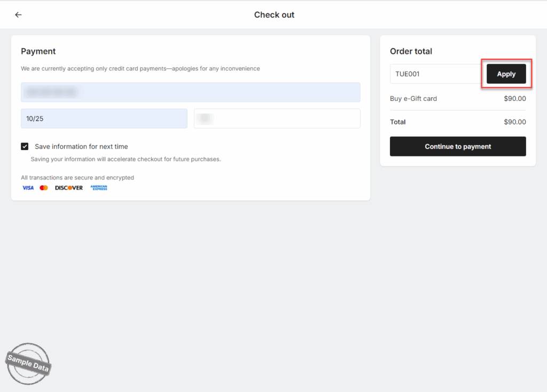
Task: Click the expiry date field showing 10/25
Action: click(x=104, y=119)
